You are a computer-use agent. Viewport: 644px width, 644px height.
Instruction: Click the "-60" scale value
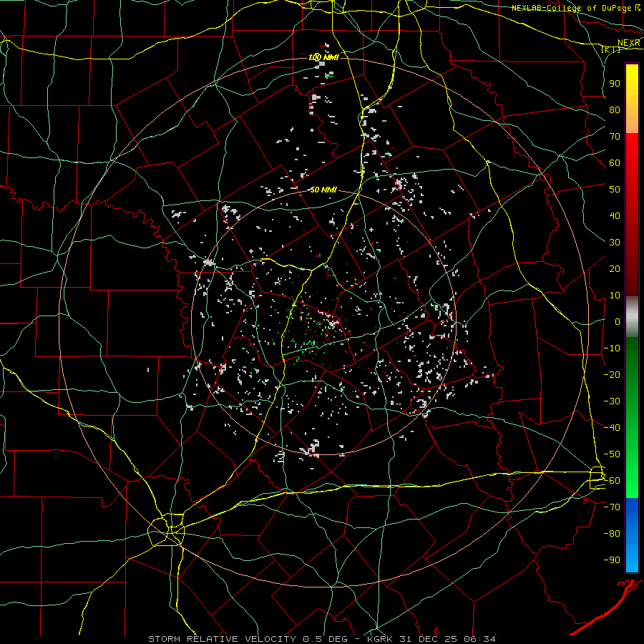click(612, 481)
